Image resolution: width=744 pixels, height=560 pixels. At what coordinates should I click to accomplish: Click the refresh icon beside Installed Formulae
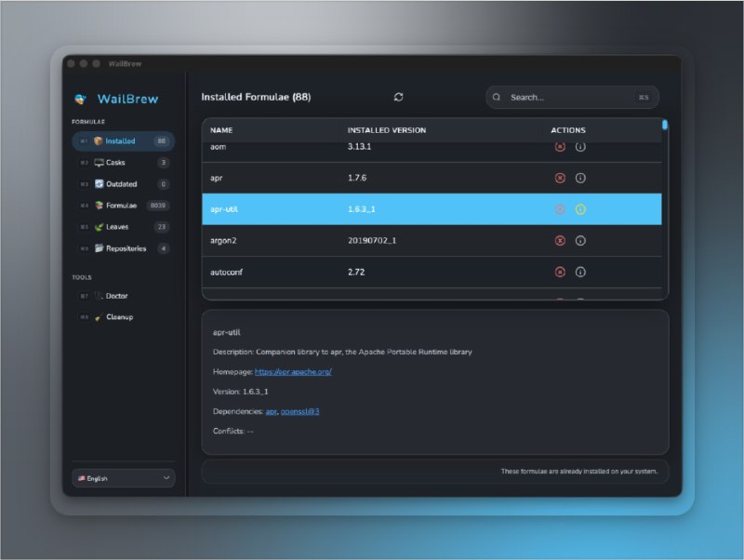398,97
